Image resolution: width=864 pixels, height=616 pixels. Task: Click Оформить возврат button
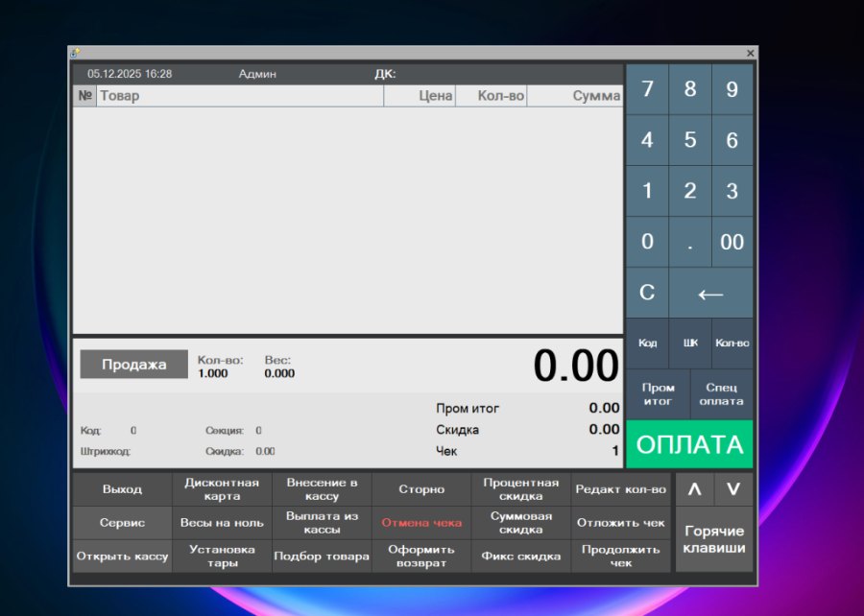421,556
